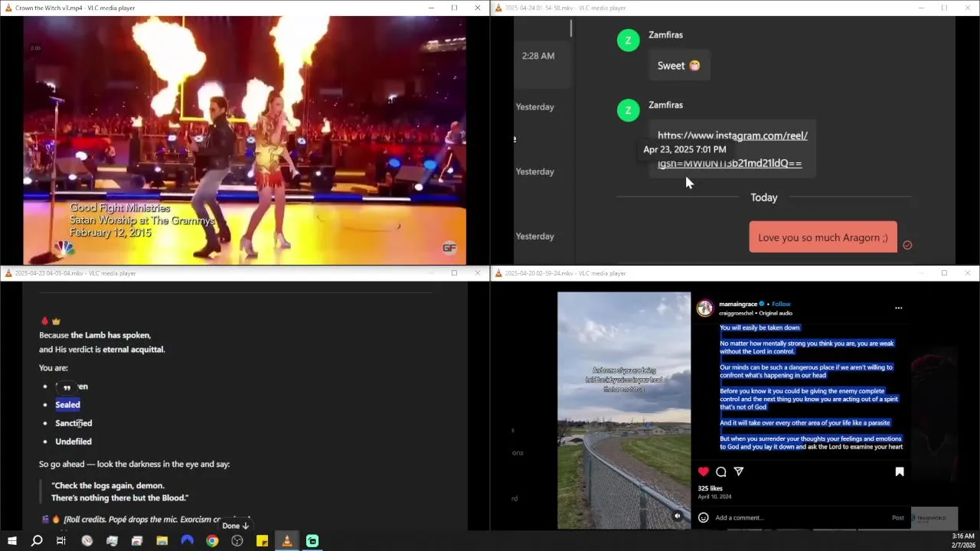
Task: Click the blue verified badge next to mamaingrace
Action: 761,304
